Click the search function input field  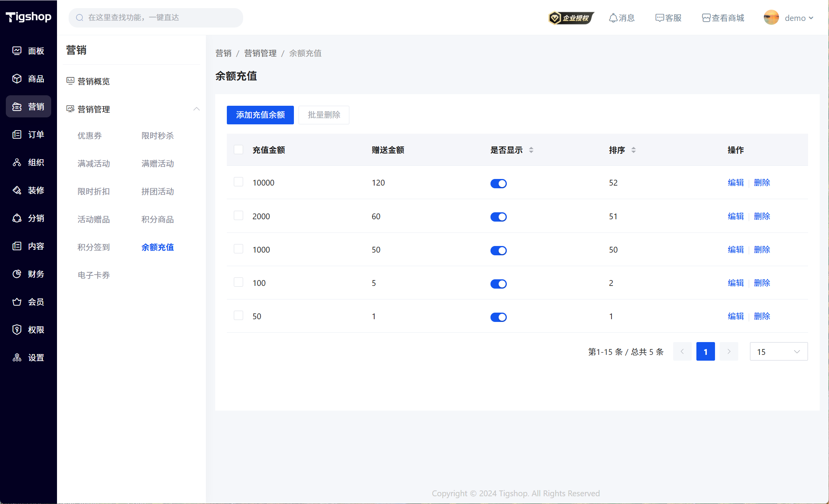[x=156, y=17]
